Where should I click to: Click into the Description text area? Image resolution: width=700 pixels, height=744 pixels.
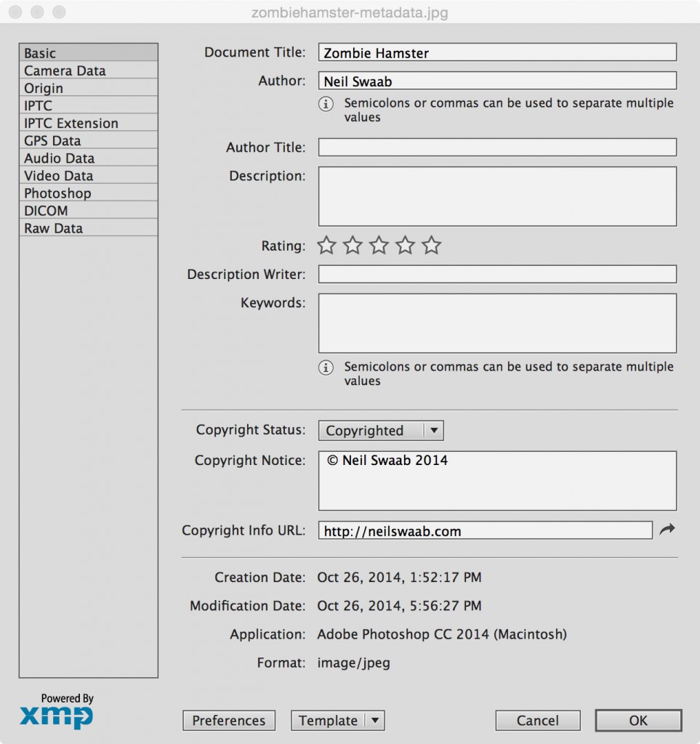(497, 196)
